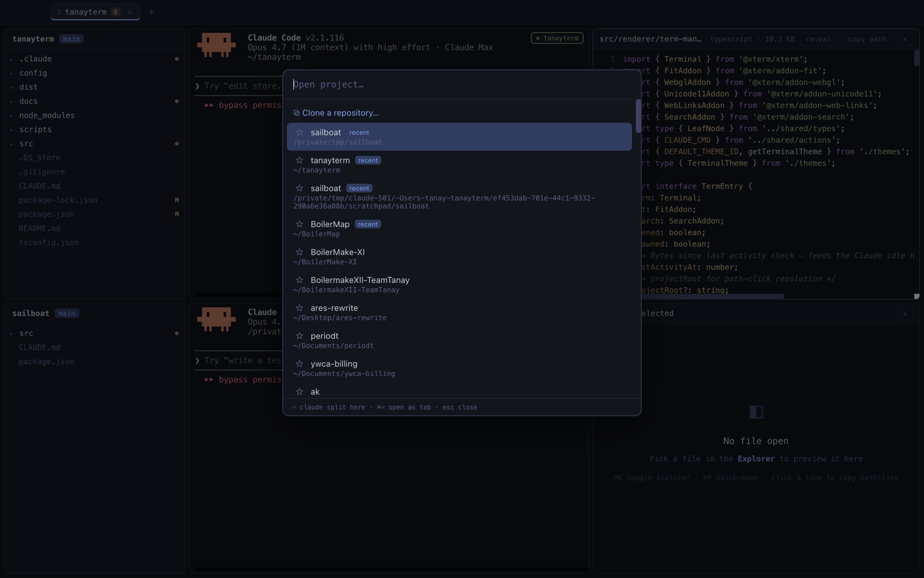Click the bottom terminal prompt input
The width and height of the screenshot is (924, 578).
[240, 361]
